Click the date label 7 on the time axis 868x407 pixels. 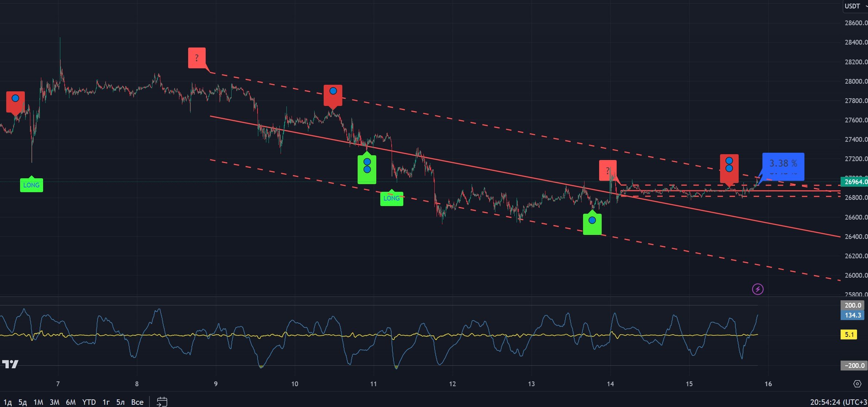pos(58,384)
